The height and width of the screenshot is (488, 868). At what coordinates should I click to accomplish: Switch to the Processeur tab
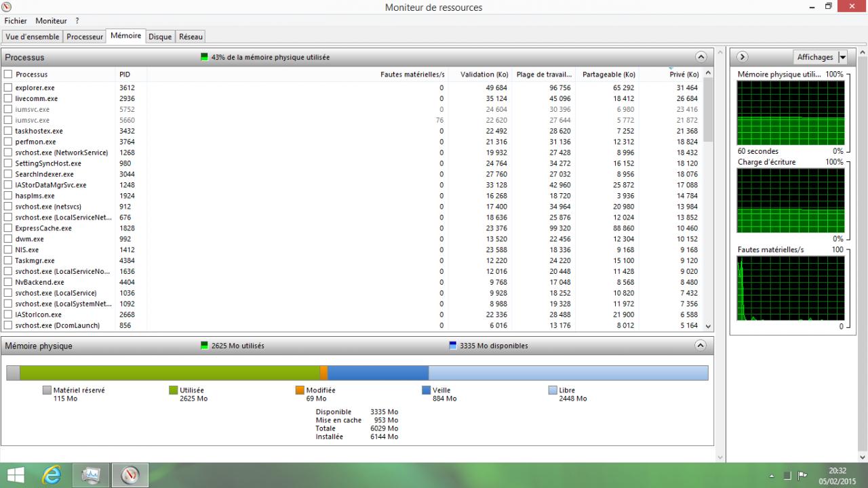tap(85, 37)
